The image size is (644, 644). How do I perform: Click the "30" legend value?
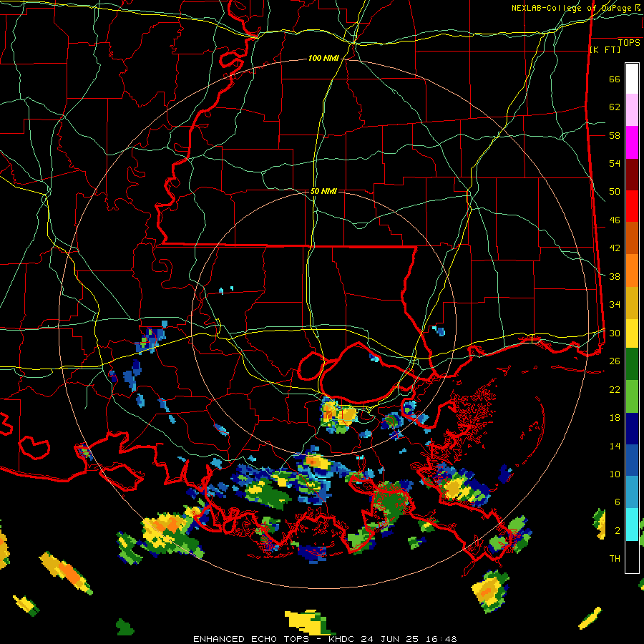click(x=615, y=333)
